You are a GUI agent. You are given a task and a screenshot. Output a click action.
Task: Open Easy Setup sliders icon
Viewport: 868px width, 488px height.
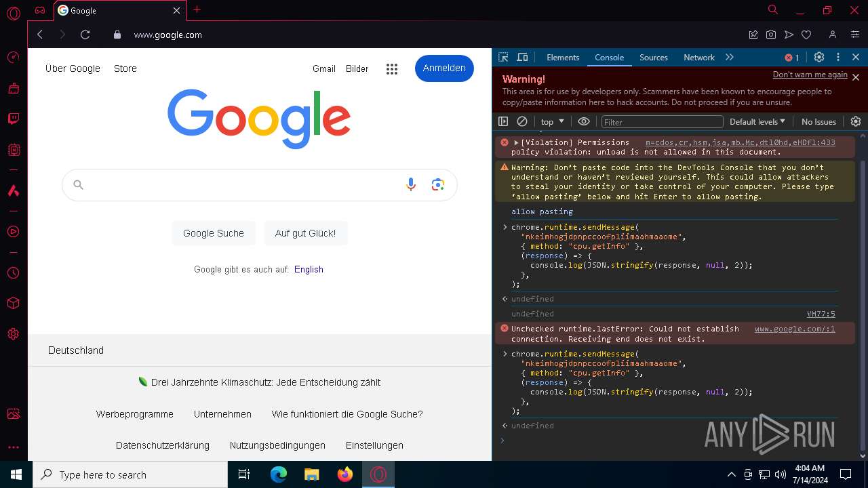854,35
